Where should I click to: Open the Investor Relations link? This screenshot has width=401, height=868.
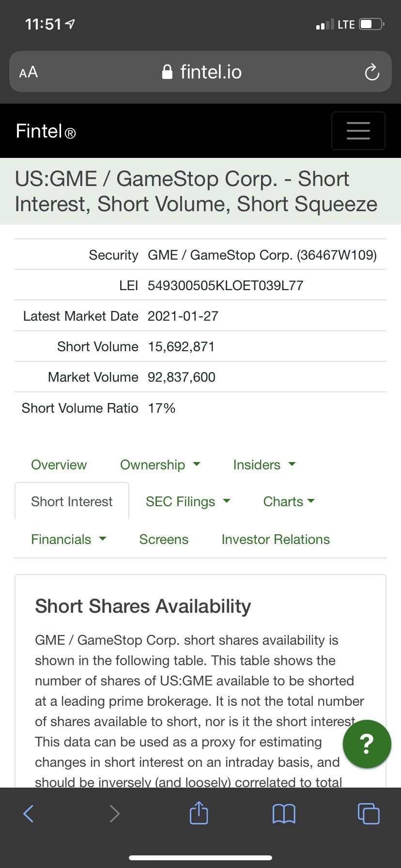(x=276, y=539)
